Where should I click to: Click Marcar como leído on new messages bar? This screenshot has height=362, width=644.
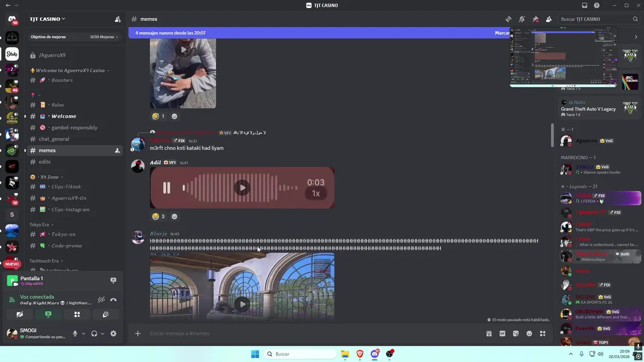click(x=502, y=33)
